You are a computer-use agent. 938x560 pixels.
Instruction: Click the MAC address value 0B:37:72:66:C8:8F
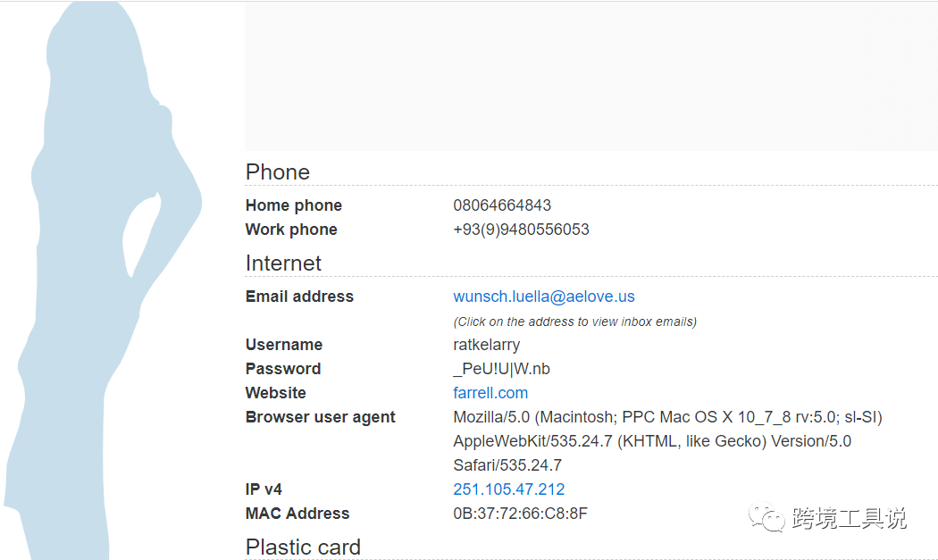point(520,514)
